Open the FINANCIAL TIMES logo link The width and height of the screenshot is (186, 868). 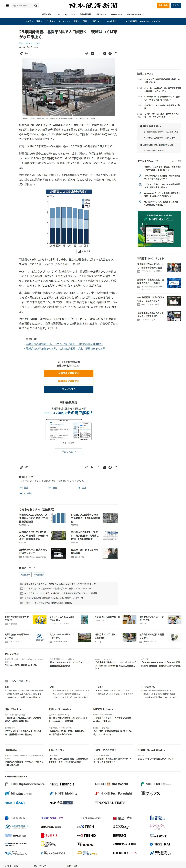[110, 803]
